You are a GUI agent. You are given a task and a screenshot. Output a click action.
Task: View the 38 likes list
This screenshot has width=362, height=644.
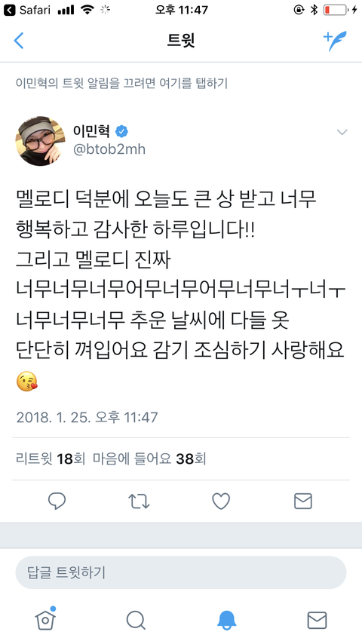pyautogui.click(x=149, y=458)
